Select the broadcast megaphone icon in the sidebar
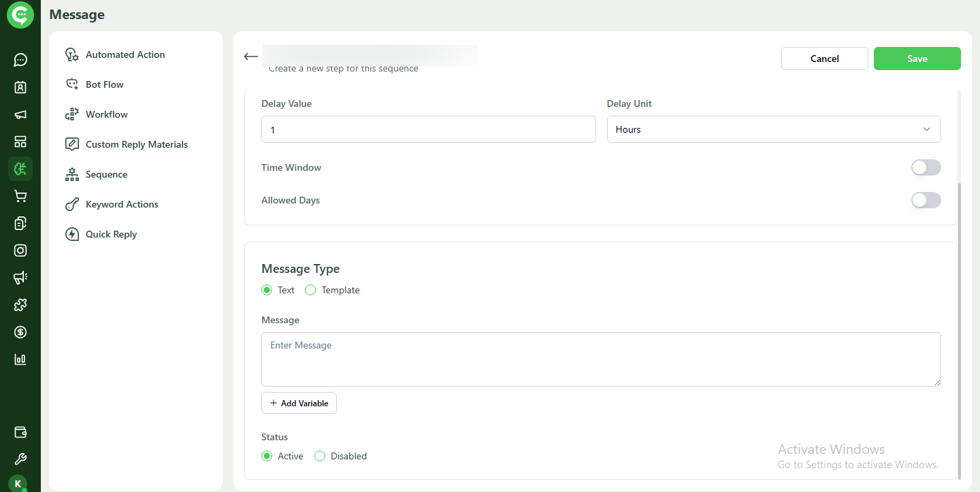Image resolution: width=980 pixels, height=492 pixels. 20,114
